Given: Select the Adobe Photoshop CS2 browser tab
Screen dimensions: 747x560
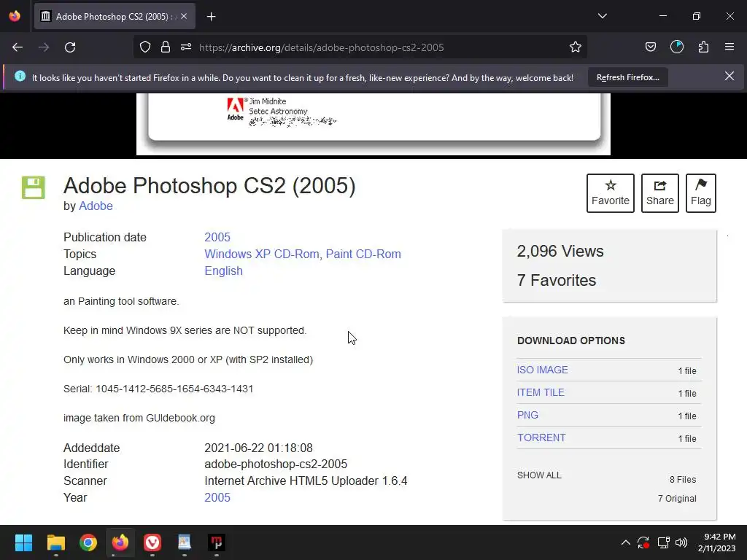Looking at the screenshot, I should pos(115,16).
